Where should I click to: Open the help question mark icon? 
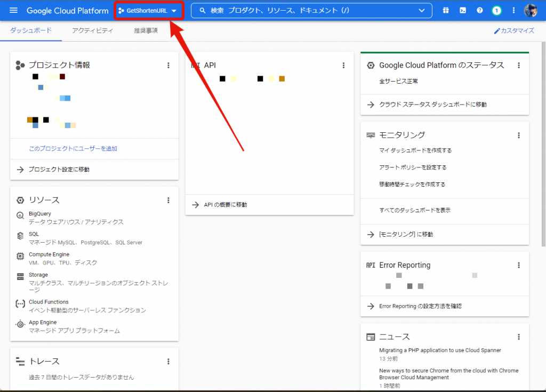click(x=480, y=11)
